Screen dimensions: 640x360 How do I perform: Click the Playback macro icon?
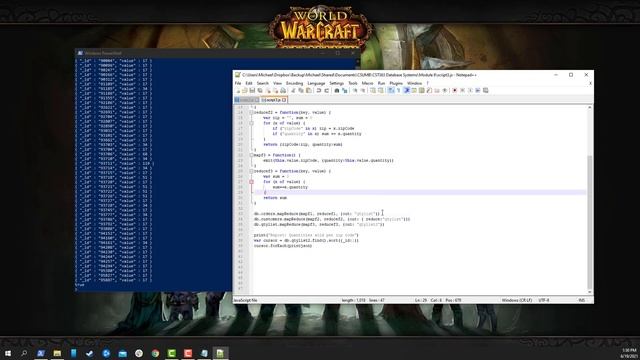470,90
